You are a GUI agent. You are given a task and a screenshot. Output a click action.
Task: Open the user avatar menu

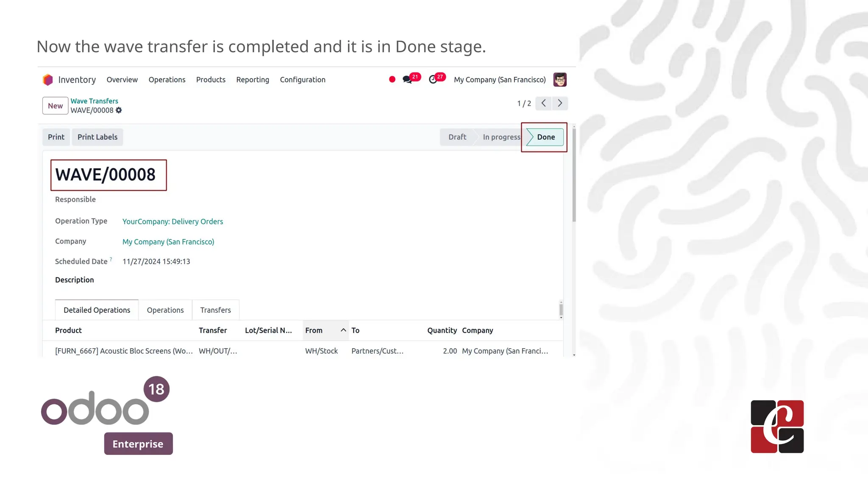(560, 80)
